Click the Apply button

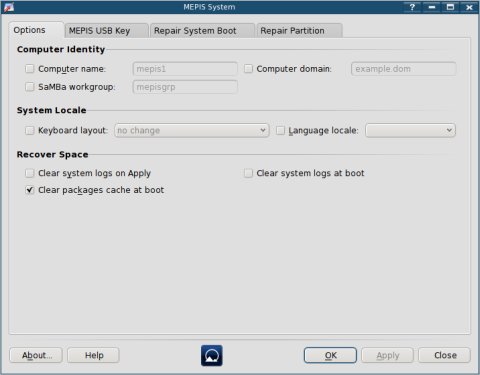pyautogui.click(x=388, y=355)
